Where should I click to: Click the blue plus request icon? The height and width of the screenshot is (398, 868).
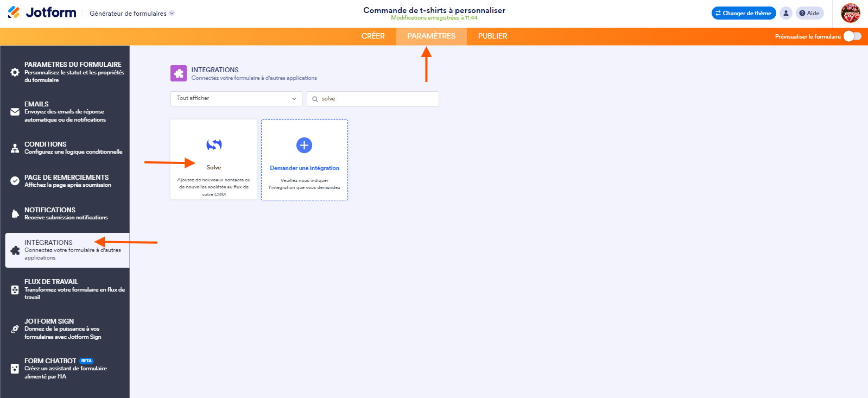click(x=304, y=145)
